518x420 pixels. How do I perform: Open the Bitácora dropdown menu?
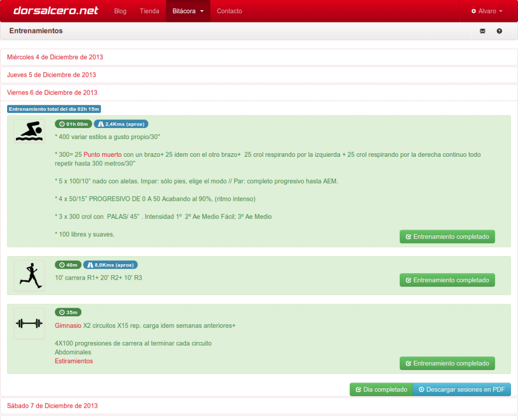[x=188, y=11]
